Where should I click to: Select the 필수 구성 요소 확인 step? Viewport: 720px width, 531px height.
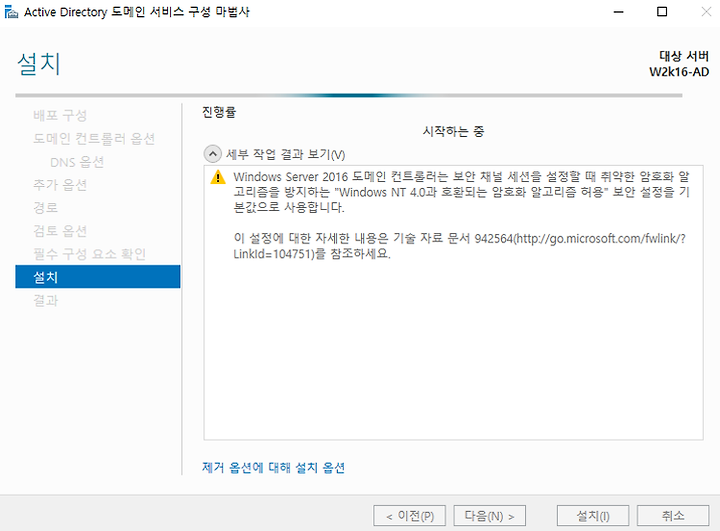pyautogui.click(x=90, y=254)
